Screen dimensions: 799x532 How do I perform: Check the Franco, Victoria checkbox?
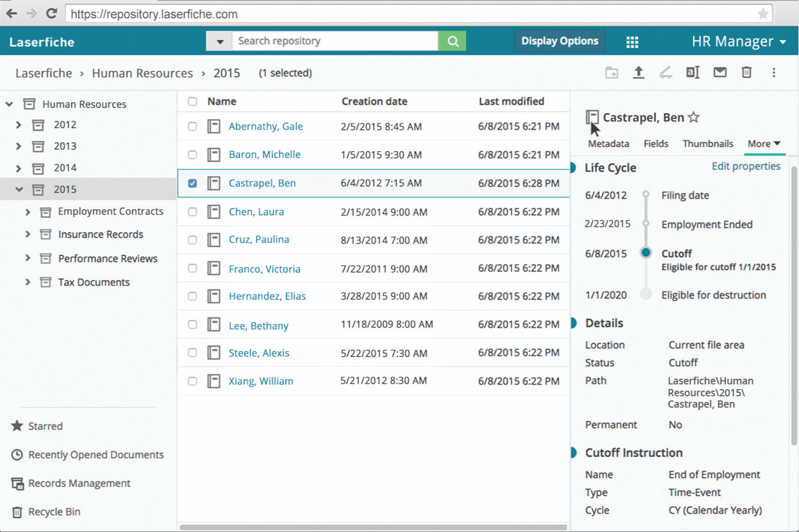[x=192, y=268]
